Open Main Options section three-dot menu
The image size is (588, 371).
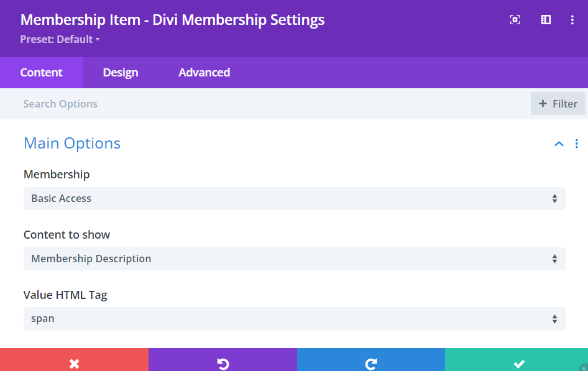577,144
